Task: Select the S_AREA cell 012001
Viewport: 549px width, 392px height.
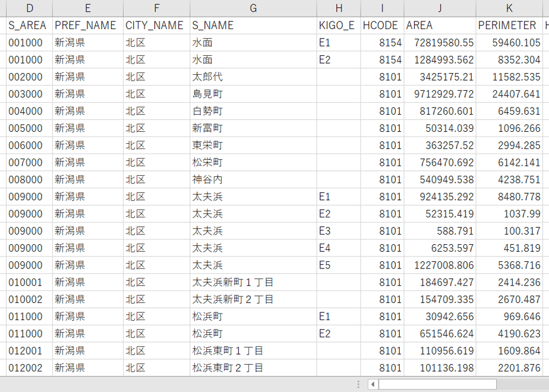Action: click(x=30, y=351)
